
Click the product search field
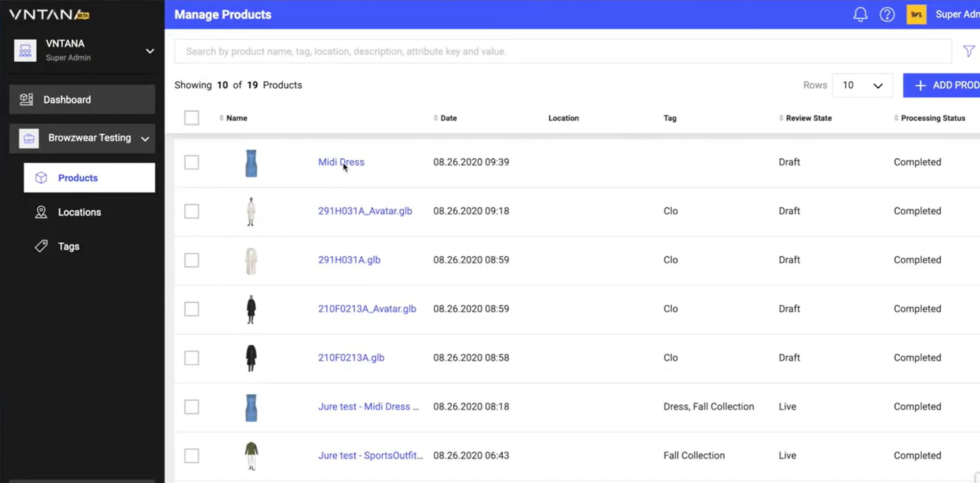tap(563, 51)
